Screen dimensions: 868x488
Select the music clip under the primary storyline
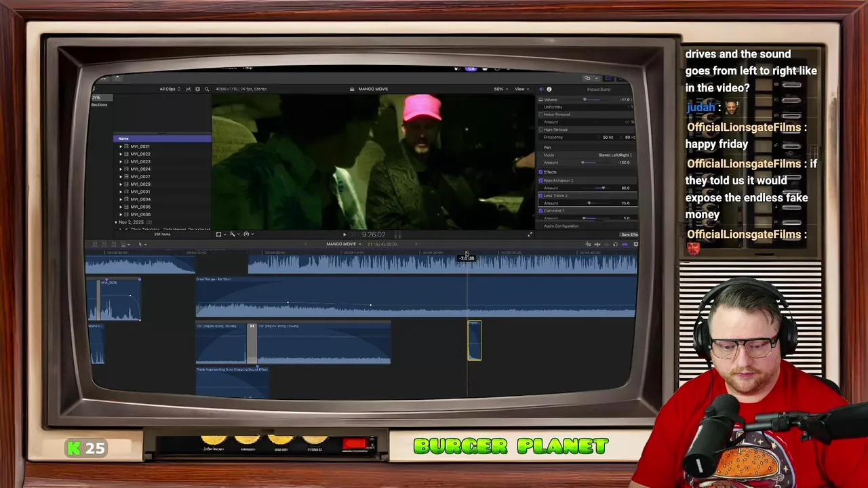pyautogui.click(x=416, y=297)
